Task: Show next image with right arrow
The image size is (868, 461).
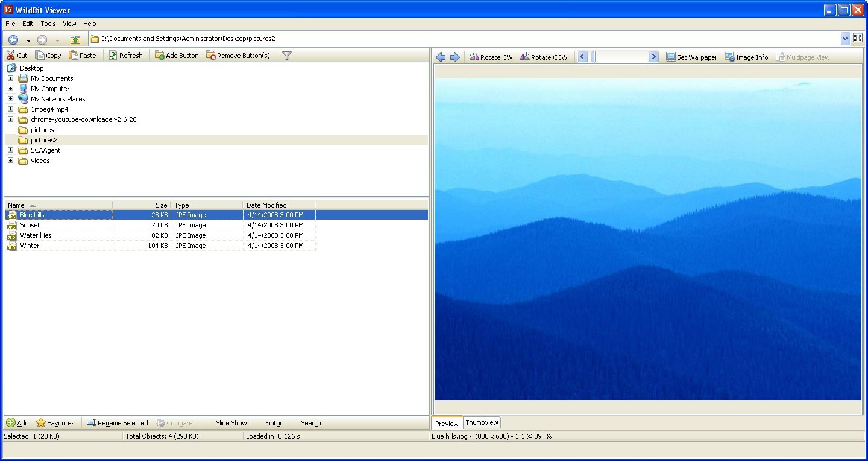Action: 455,57
